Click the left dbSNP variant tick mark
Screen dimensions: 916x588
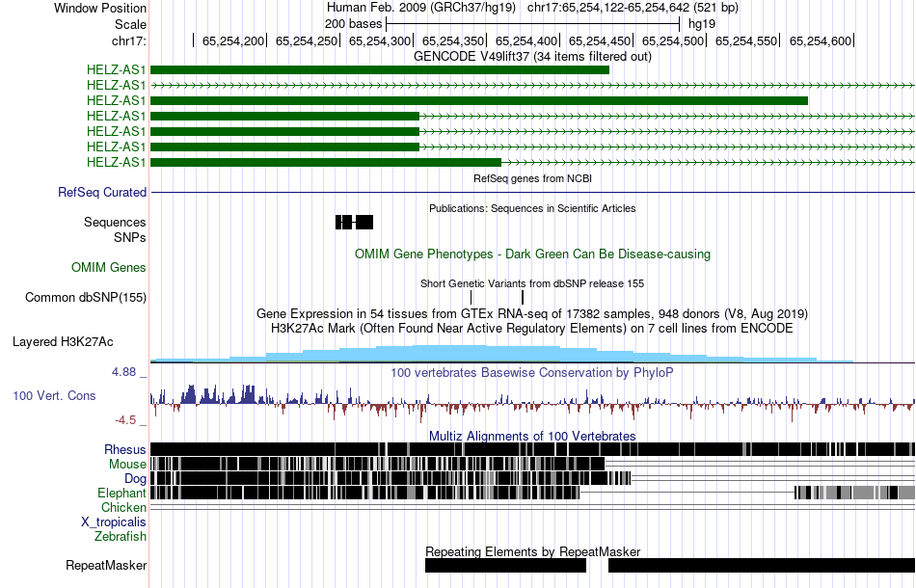471,297
